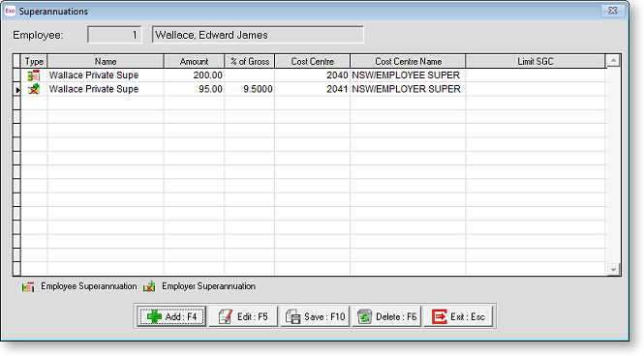Select the 9.5000 % of Gross cell
The height and width of the screenshot is (356, 644).
coord(250,89)
